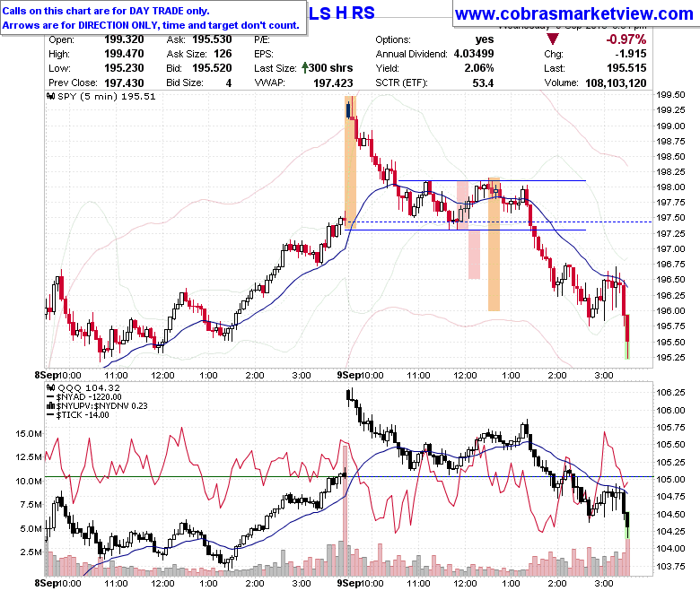
Task: Click the 197.50 price label on SPY axis
Action: (670, 218)
